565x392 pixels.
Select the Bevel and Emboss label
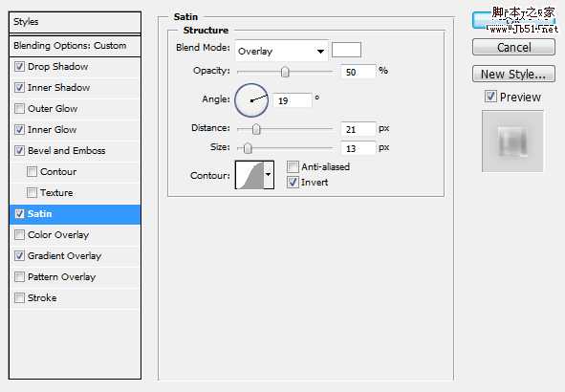pyautogui.click(x=67, y=151)
